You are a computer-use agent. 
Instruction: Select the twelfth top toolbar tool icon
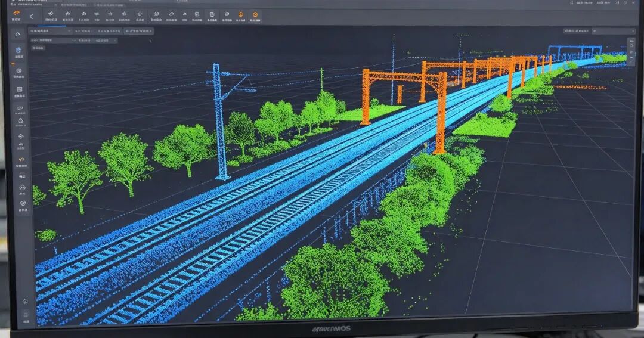[x=212, y=14]
